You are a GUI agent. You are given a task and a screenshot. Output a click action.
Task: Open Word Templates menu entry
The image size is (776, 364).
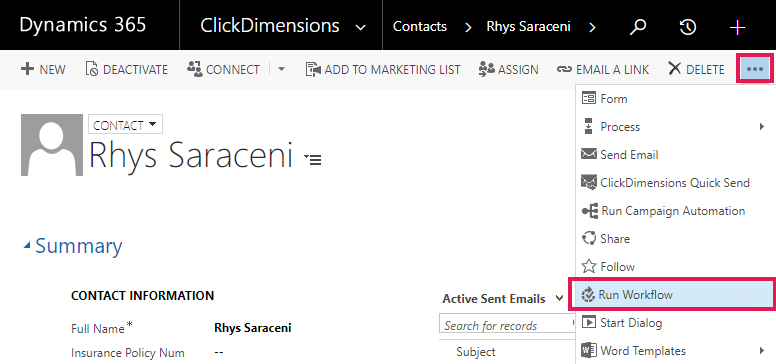(x=676, y=351)
